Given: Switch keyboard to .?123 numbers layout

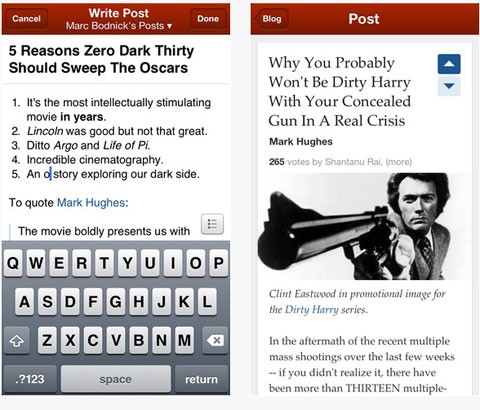Looking at the screenshot, I should point(30,379).
